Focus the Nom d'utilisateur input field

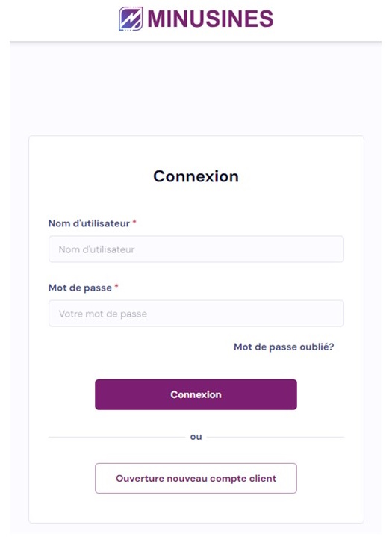coord(196,249)
